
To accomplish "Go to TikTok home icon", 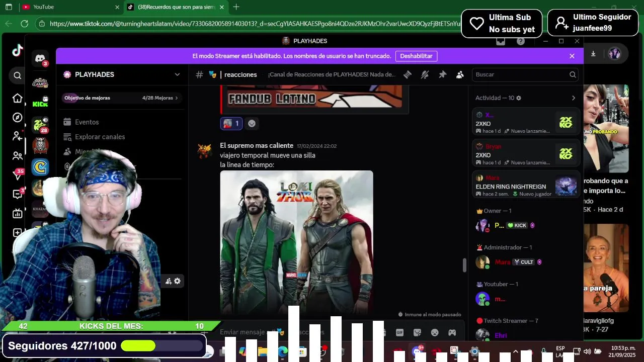I will pos(18,98).
